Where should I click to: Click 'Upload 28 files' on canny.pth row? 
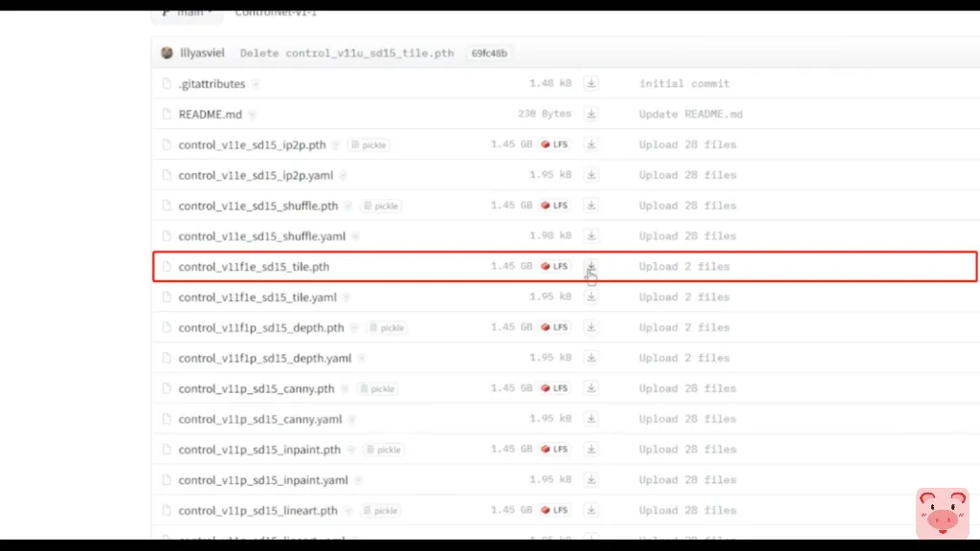[687, 388]
